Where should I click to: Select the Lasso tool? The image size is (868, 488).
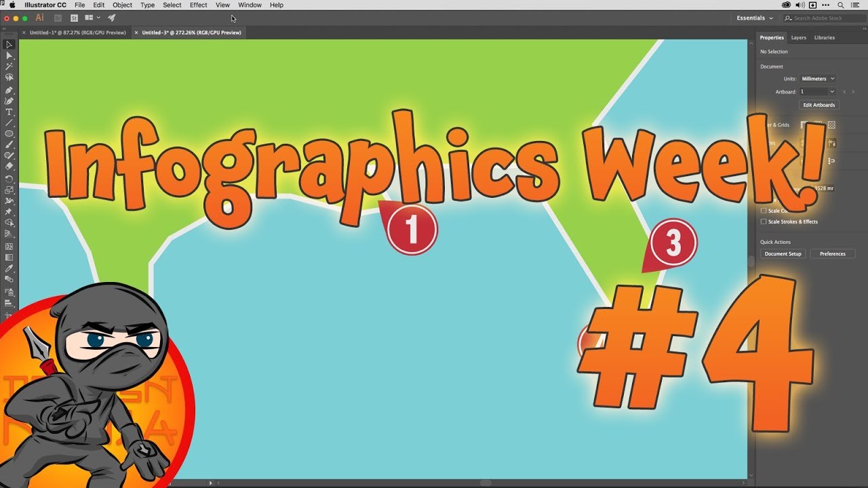tap(9, 78)
